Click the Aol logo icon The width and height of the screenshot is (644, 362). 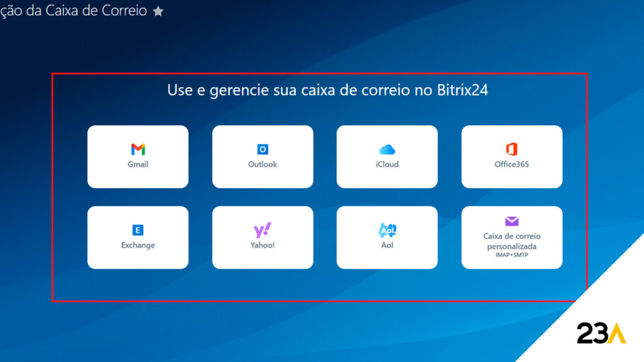coord(387,230)
